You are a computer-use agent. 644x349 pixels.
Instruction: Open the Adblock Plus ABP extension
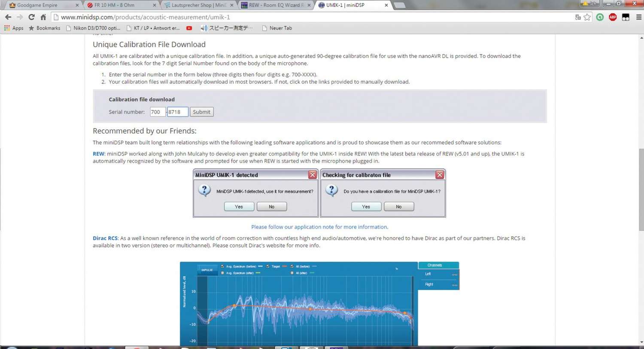point(613,17)
